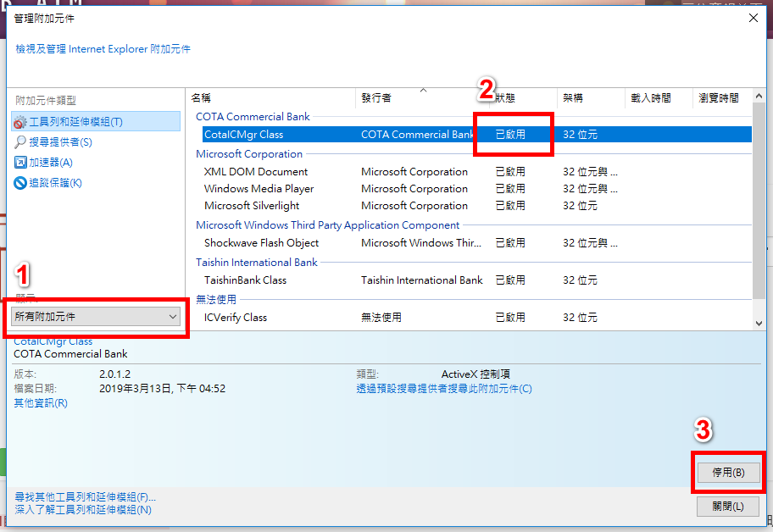
Task: Click the add-on list vertical scrollbar thumb
Action: click(759, 201)
